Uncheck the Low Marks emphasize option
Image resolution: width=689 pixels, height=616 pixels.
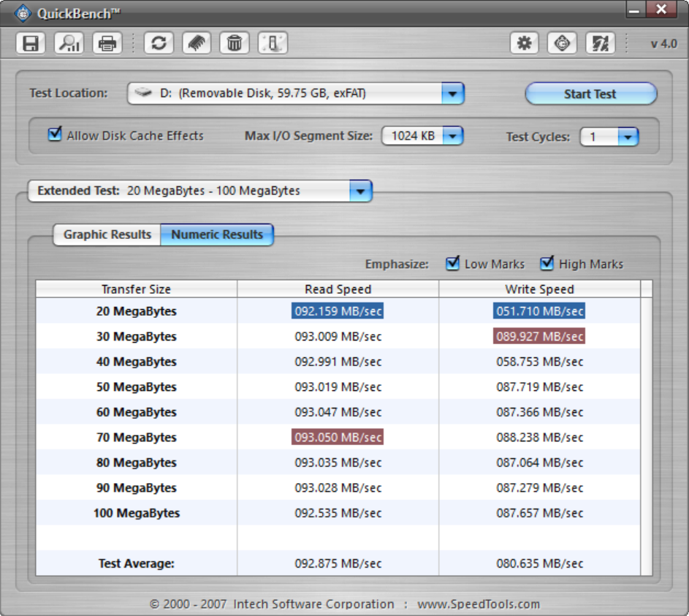point(453,263)
